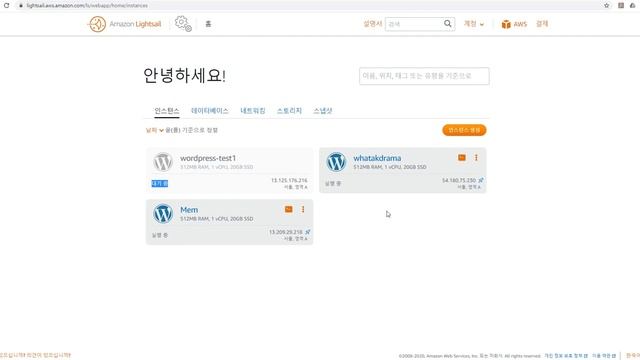Click the wordpress-test1 WordPress icon
The width and height of the screenshot is (640, 360).
click(x=163, y=162)
